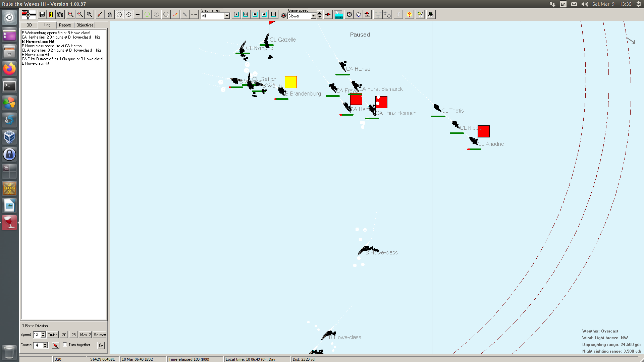Click the dotted-line toolbar icon

pyautogui.click(x=194, y=14)
